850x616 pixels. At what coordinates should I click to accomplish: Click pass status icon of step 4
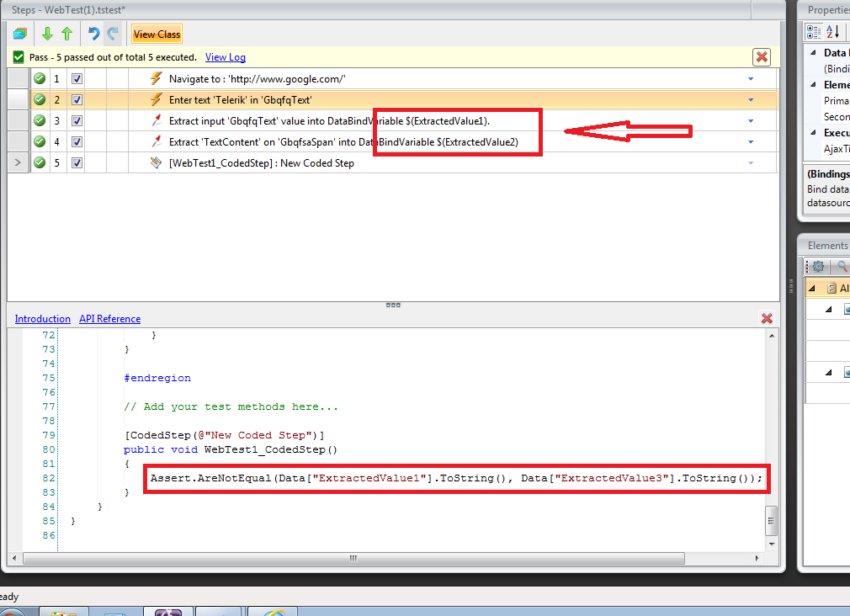(x=40, y=141)
